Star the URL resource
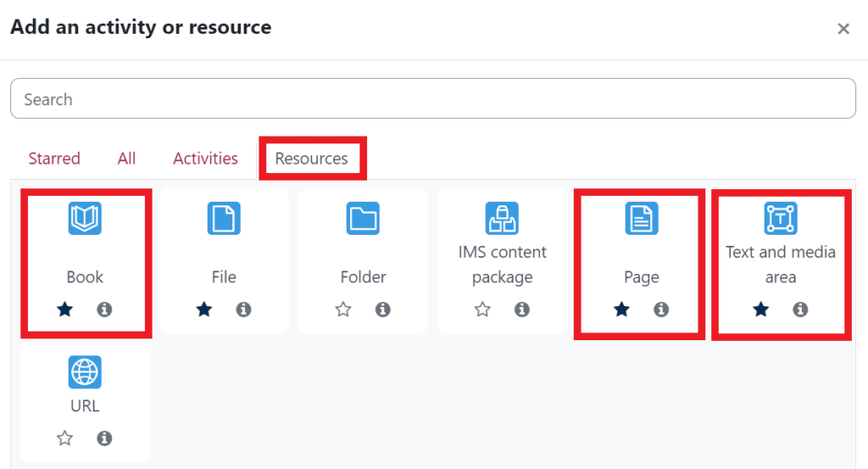This screenshot has height=469, width=868. point(65,438)
